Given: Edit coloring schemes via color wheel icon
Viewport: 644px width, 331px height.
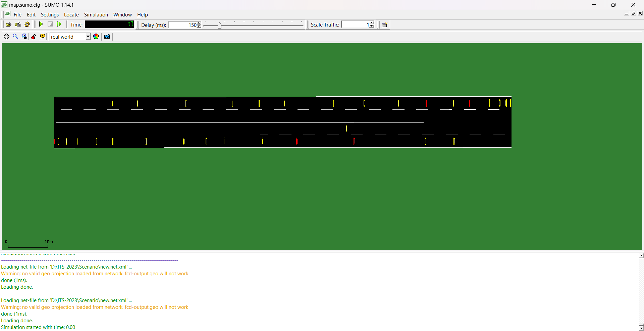Looking at the screenshot, I should [96, 37].
